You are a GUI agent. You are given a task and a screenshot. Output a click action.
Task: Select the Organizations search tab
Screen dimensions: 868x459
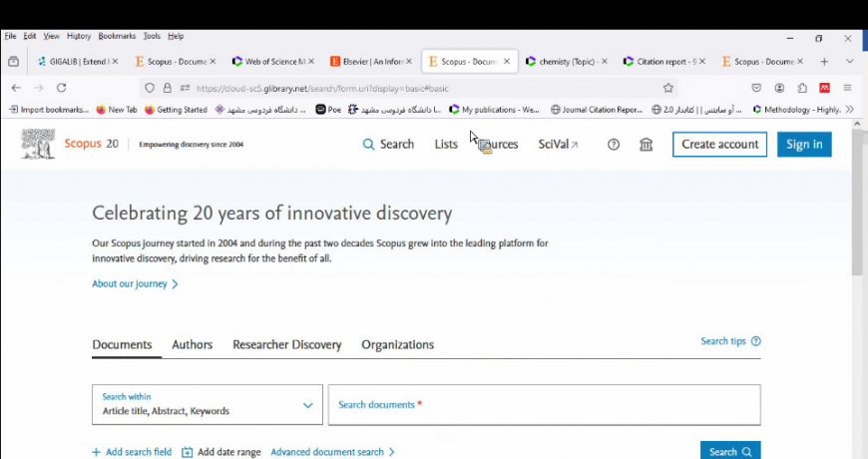[x=397, y=344]
